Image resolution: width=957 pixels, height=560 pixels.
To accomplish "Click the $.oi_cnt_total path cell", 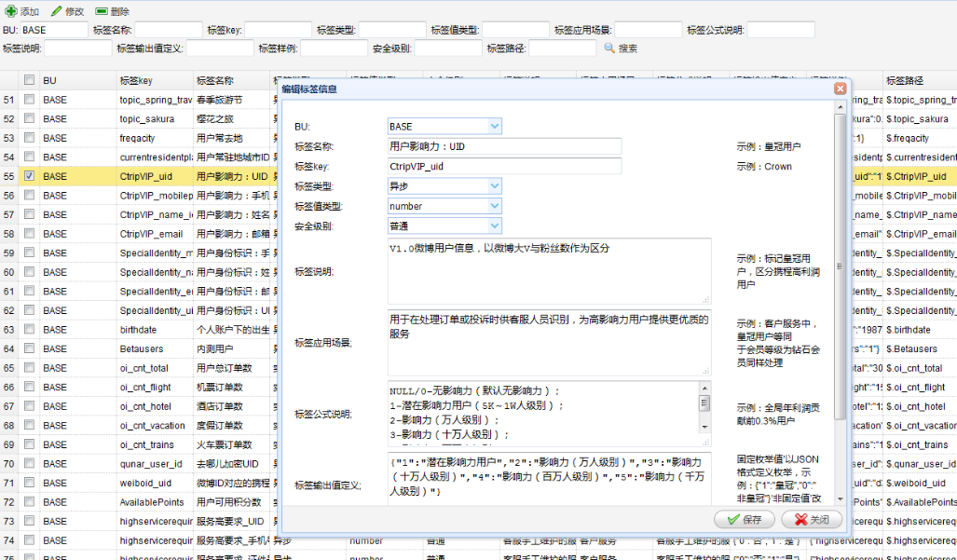I will click(921, 368).
